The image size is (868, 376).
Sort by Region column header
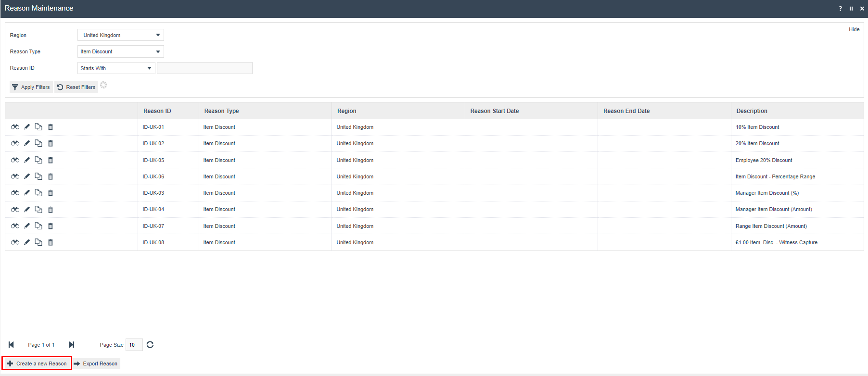click(398, 111)
